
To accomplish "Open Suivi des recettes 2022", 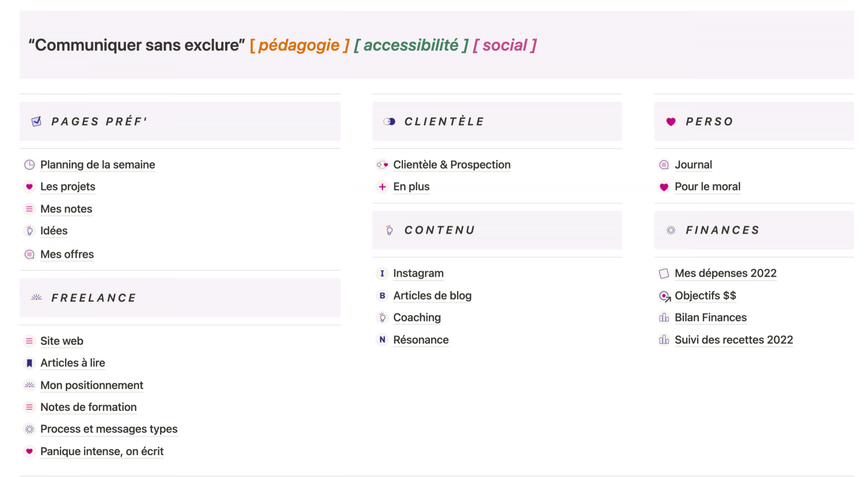I will pos(733,340).
